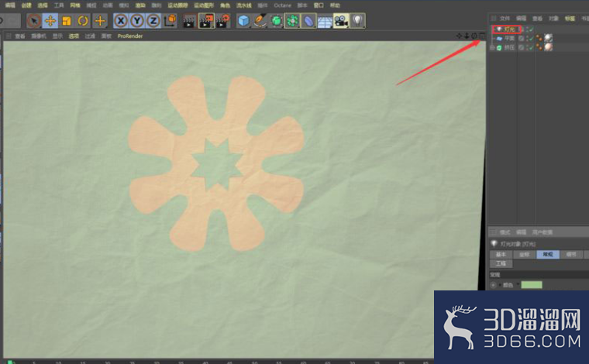589x364 pixels.
Task: Click viewport pan move icon
Action: [459, 36]
